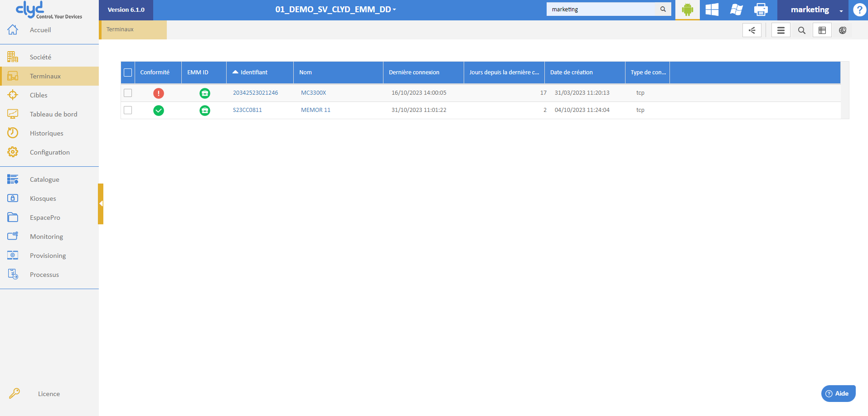Go to Tableau de bord
The height and width of the screenshot is (416, 868).
(x=53, y=114)
